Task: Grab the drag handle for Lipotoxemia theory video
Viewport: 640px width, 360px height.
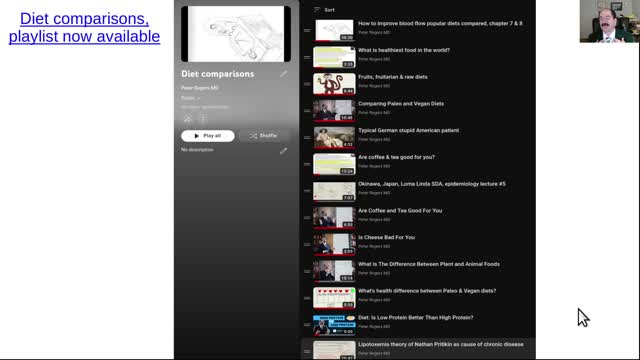Action: pos(307,351)
